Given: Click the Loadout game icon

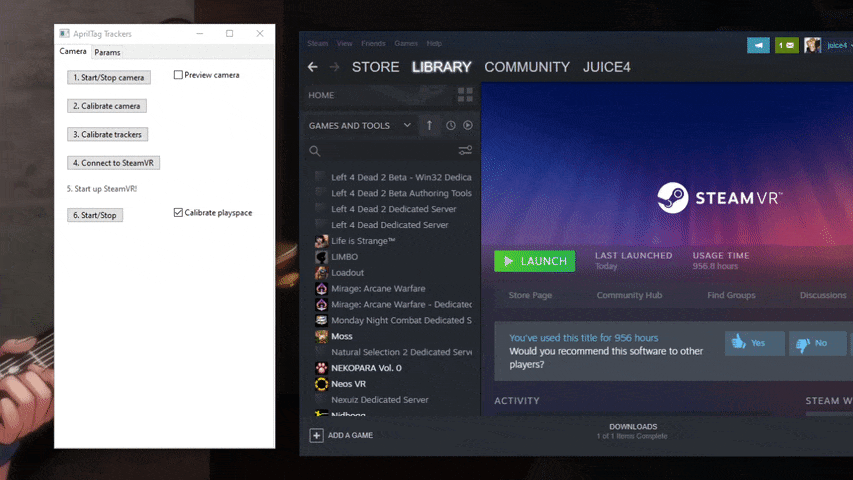Looking at the screenshot, I should [322, 272].
